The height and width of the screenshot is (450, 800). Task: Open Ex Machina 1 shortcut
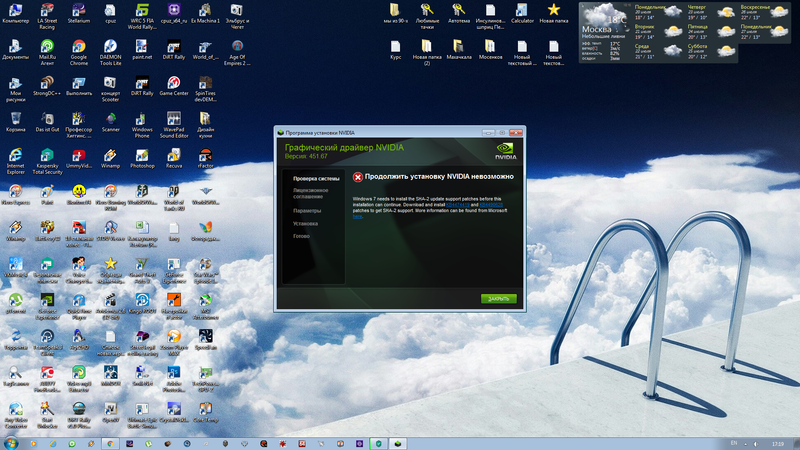[205, 14]
